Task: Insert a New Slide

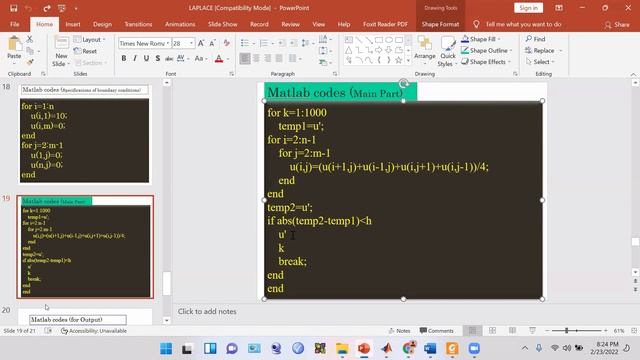Action: pyautogui.click(x=61, y=51)
